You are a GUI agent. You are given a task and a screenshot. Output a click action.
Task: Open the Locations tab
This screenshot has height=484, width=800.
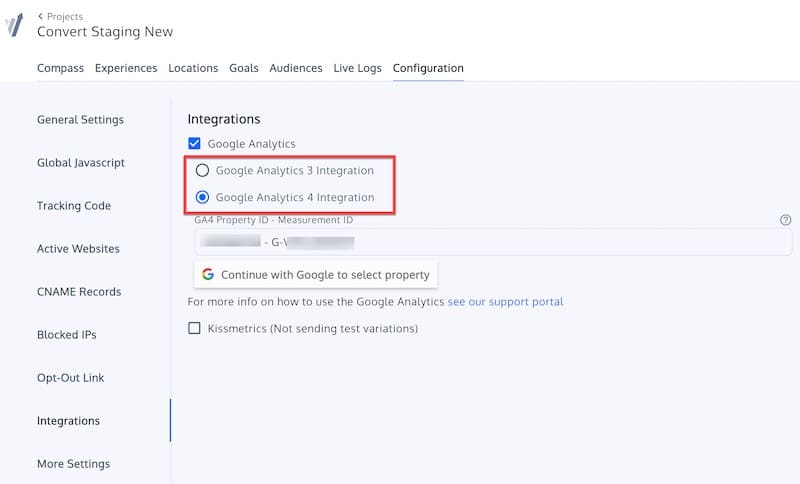pyautogui.click(x=193, y=68)
